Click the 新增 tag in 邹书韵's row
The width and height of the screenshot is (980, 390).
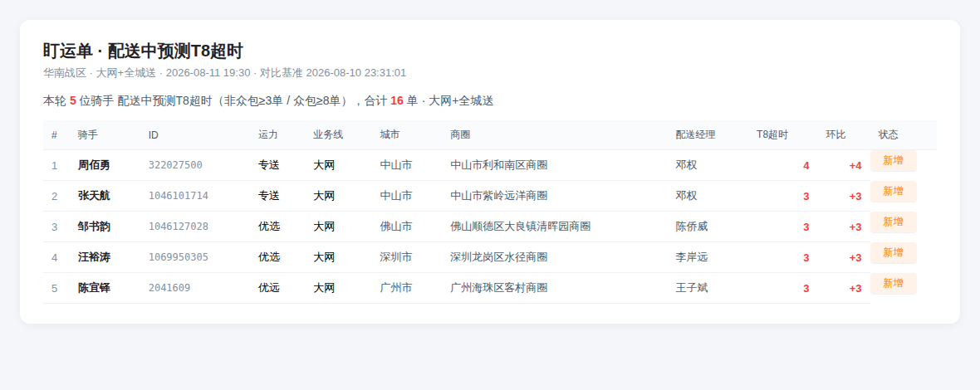point(893,222)
